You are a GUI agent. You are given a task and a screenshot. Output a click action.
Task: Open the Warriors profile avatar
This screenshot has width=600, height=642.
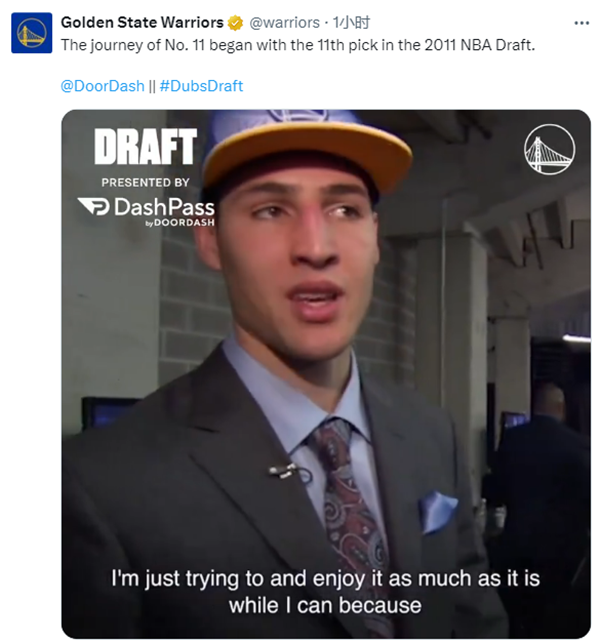[32, 33]
